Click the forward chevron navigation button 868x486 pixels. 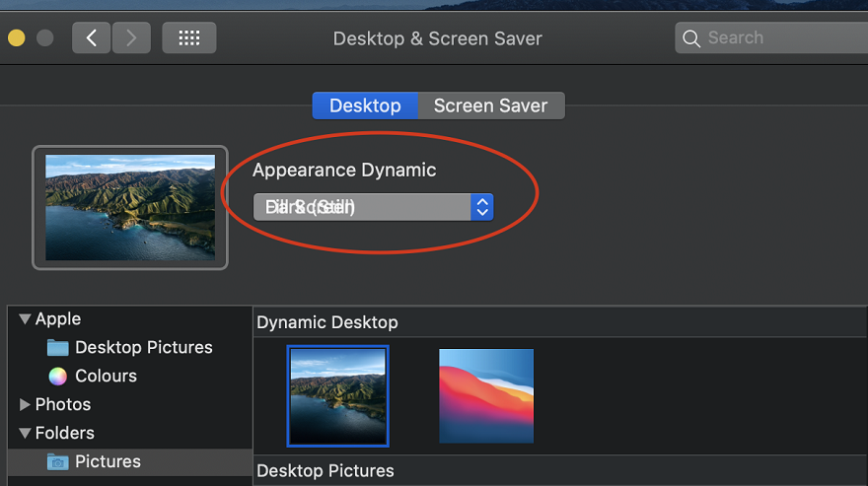131,38
